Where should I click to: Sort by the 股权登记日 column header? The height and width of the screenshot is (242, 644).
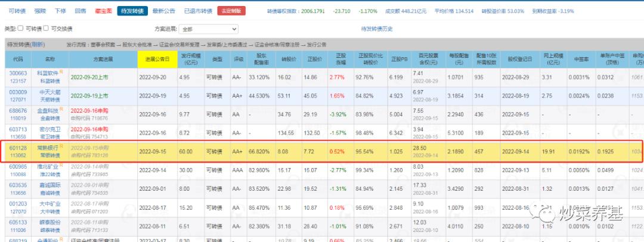click(x=520, y=60)
